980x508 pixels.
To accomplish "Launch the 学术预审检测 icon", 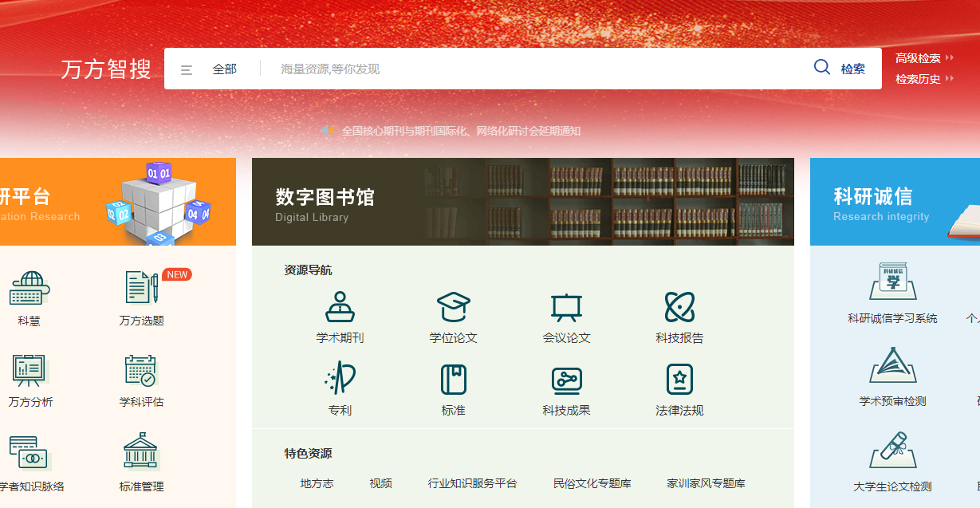I will coord(893,366).
